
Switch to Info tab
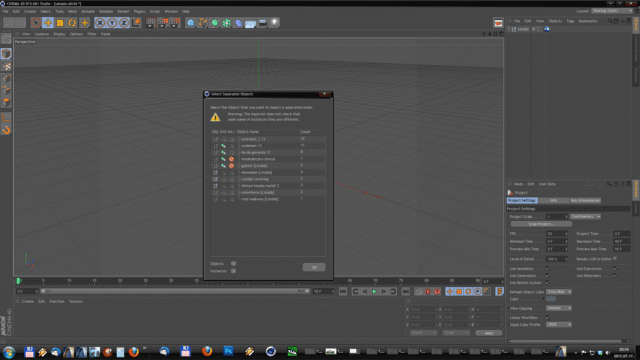(553, 200)
